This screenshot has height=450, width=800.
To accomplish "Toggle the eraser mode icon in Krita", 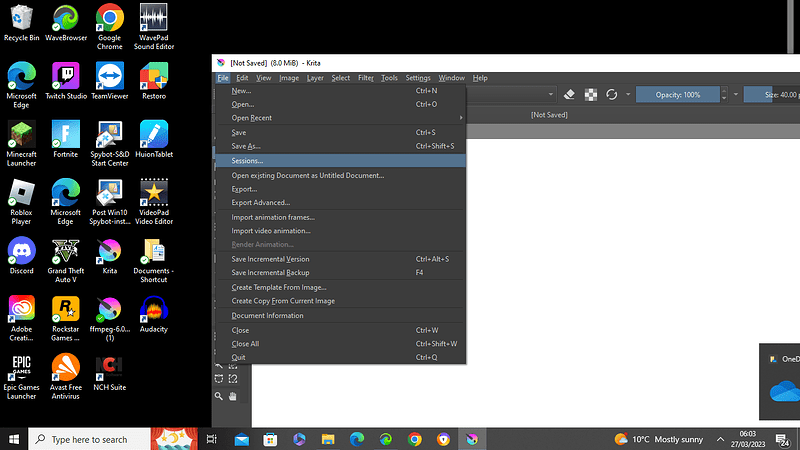I will (569, 94).
